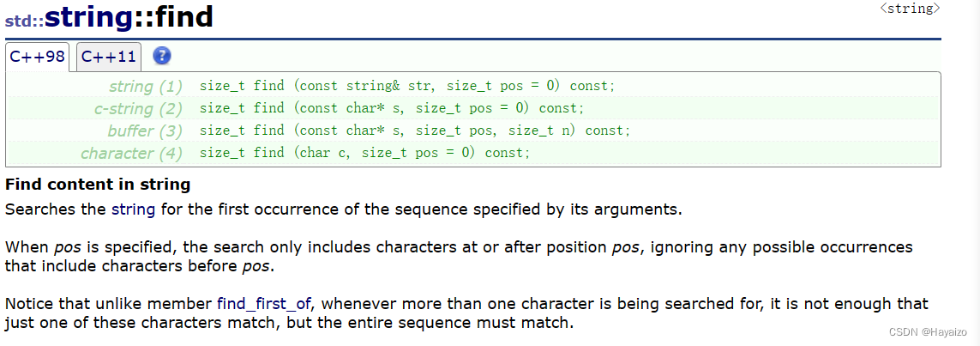
Task: Click the prototype taking const string& str
Action: pyautogui.click(x=407, y=87)
